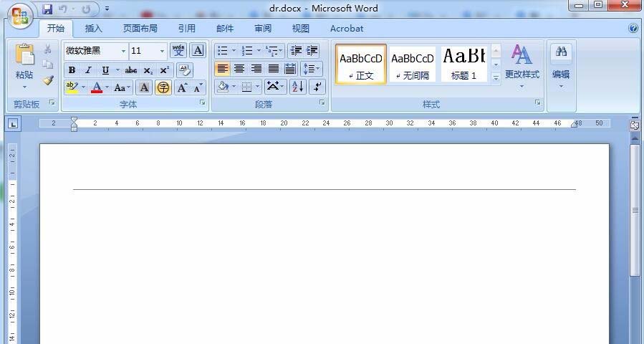Viewport: 644px width, 344px height.
Task: Apply paragraph shading paint bucket
Action: tap(223, 87)
